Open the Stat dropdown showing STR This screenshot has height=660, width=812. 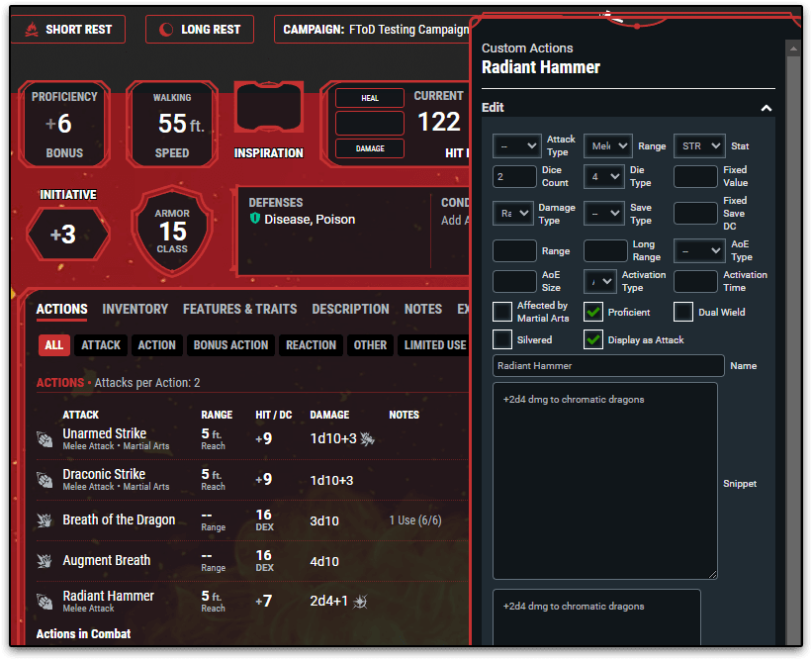click(699, 146)
